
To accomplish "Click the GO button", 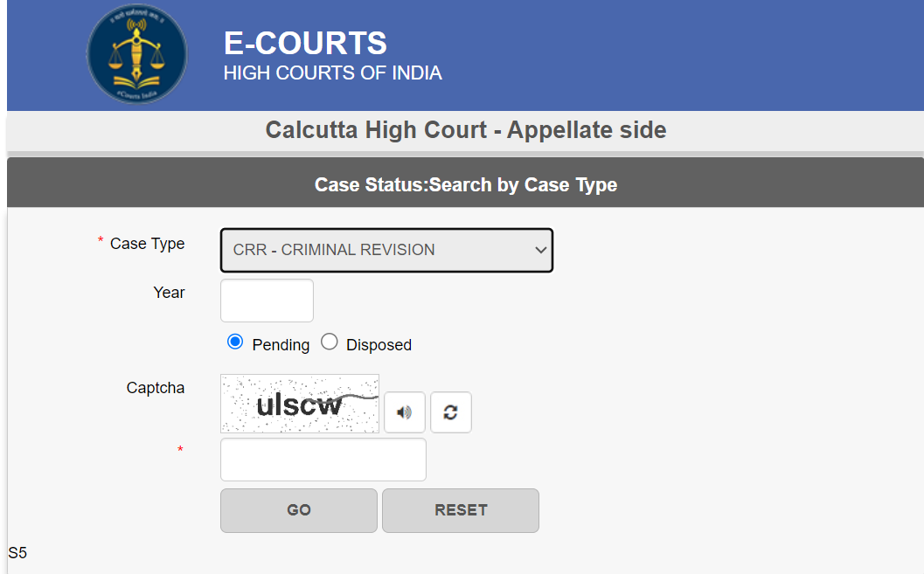I will click(x=299, y=510).
